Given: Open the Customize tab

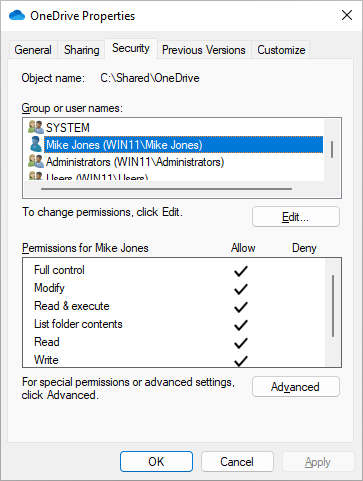Looking at the screenshot, I should (x=281, y=50).
